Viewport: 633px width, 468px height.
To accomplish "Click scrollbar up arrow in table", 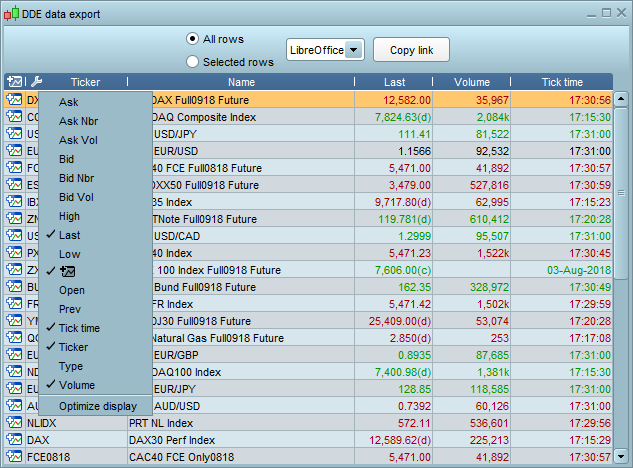I will [620, 99].
